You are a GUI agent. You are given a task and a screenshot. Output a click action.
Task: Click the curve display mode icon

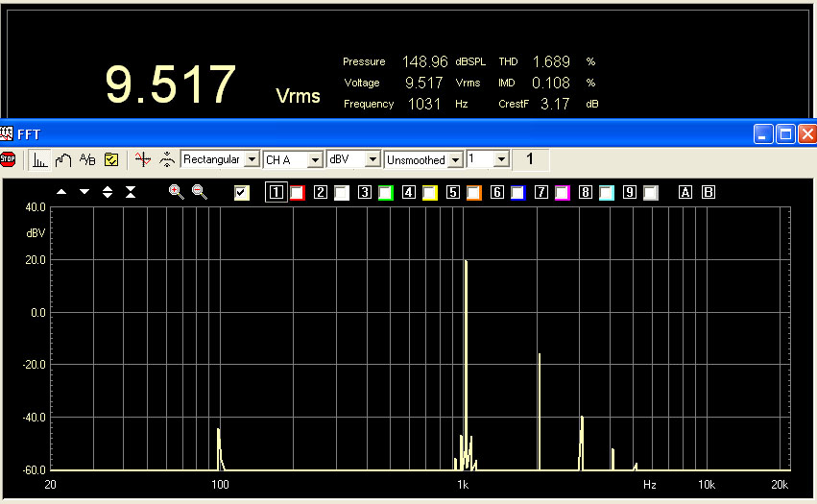coord(63,159)
